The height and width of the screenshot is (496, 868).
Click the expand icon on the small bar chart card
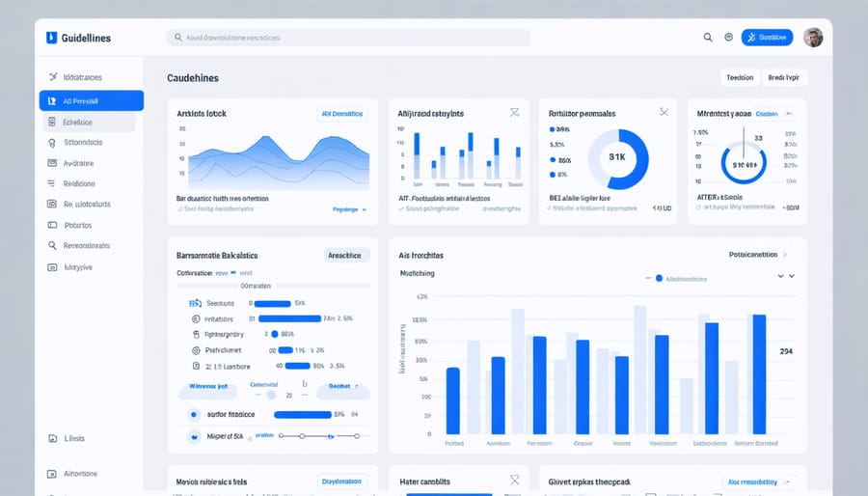point(514,112)
